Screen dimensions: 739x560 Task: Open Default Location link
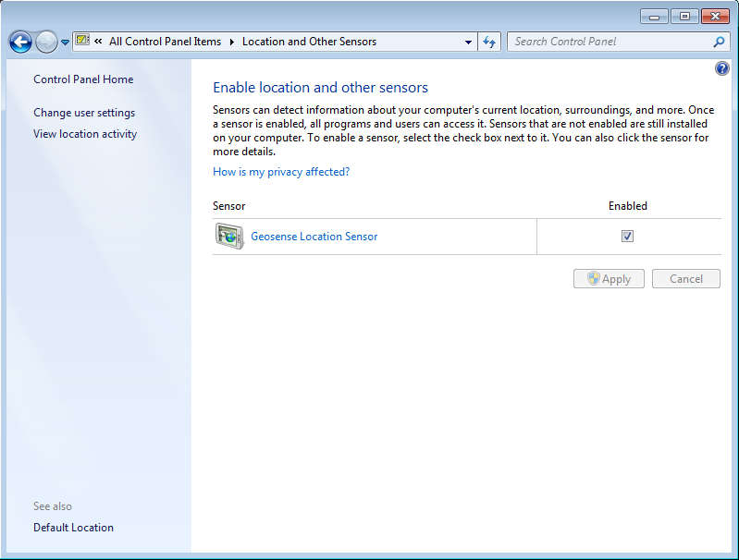point(73,528)
